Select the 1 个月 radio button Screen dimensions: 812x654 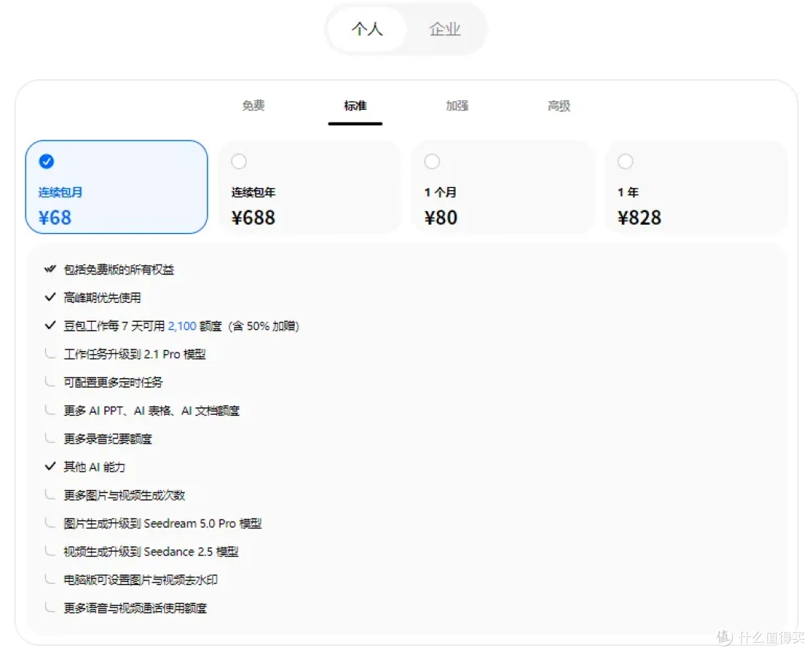coord(432,162)
